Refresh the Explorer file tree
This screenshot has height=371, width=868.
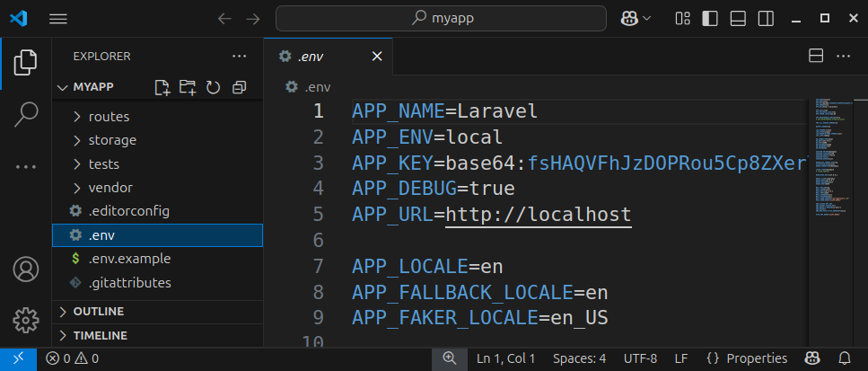[x=213, y=87]
